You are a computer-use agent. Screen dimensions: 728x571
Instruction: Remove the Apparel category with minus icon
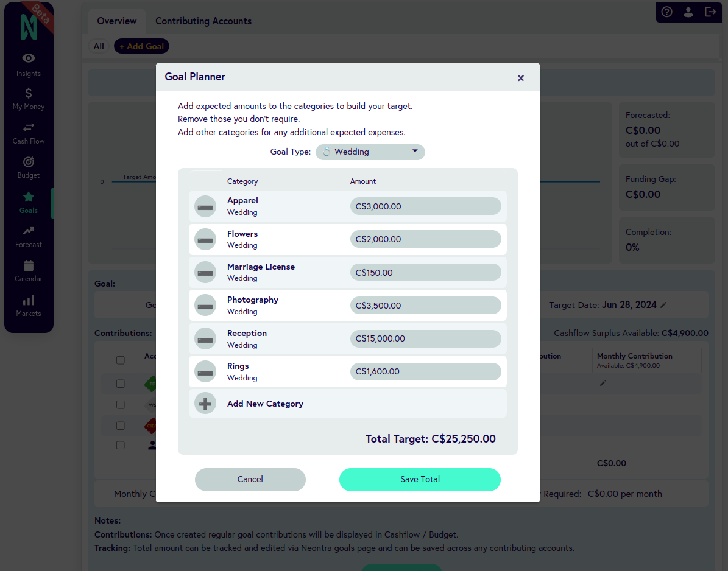tap(205, 206)
